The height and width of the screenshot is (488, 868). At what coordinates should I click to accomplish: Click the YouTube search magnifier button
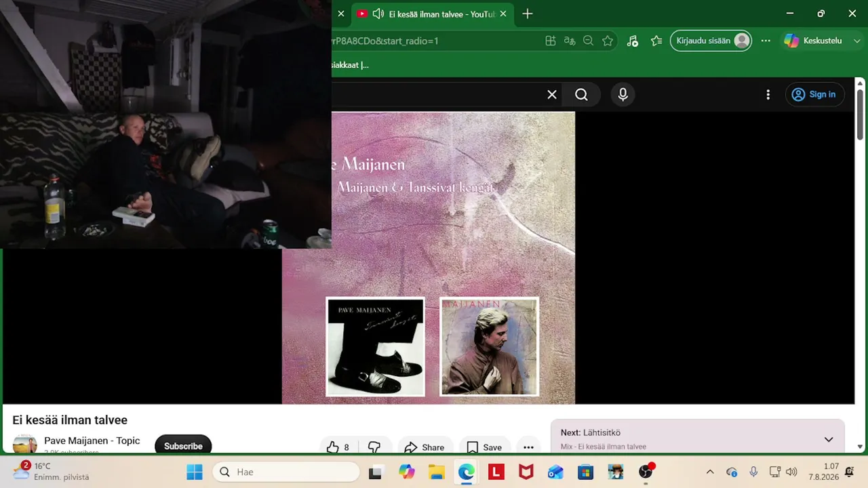pyautogui.click(x=582, y=95)
